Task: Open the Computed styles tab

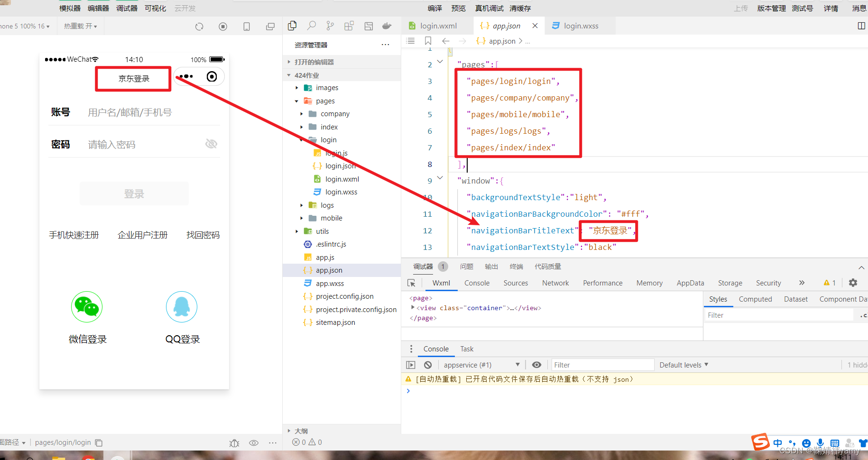Action: pos(755,299)
